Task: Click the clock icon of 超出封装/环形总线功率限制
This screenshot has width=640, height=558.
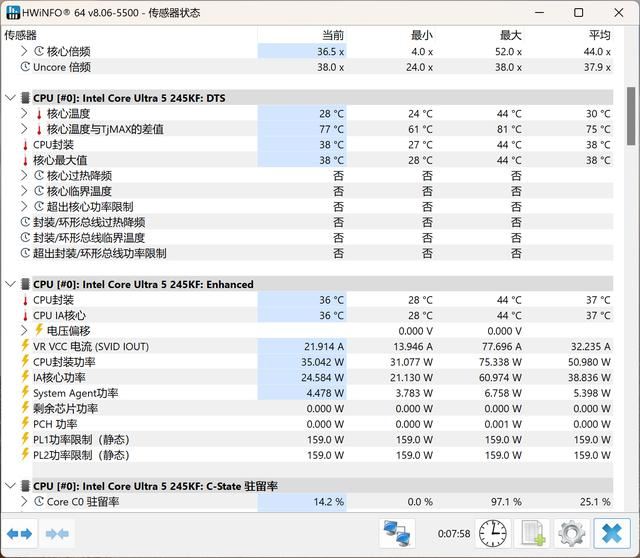Action: (25, 253)
